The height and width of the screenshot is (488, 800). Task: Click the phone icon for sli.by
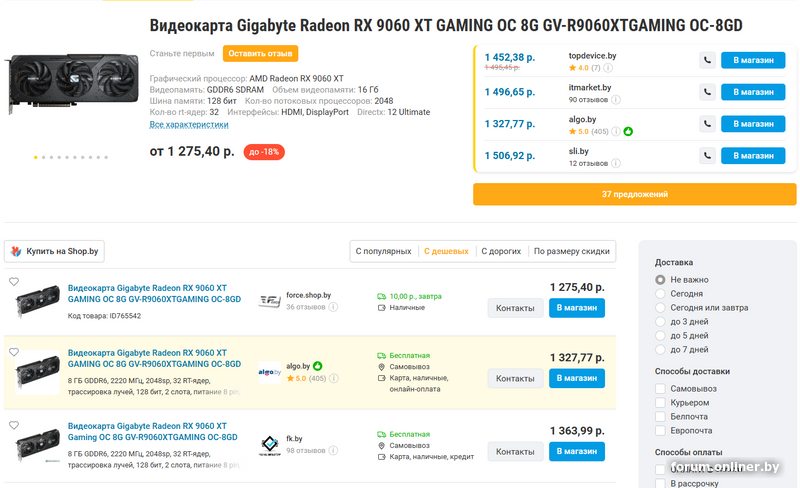click(707, 156)
